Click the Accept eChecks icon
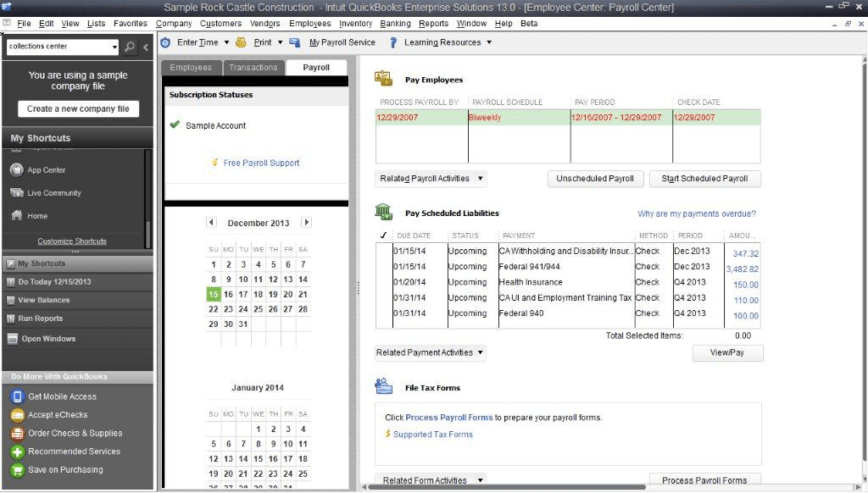This screenshot has height=493, width=868. coord(17,415)
